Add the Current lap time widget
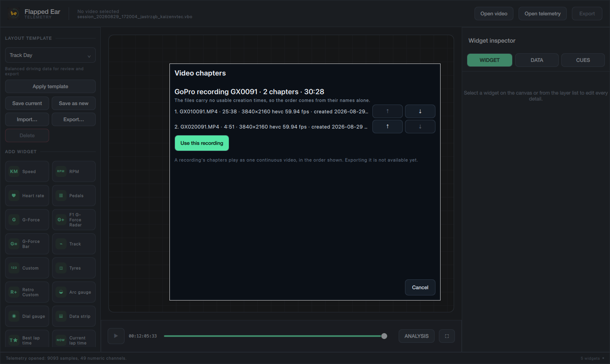The height and width of the screenshot is (364, 610). point(74,339)
